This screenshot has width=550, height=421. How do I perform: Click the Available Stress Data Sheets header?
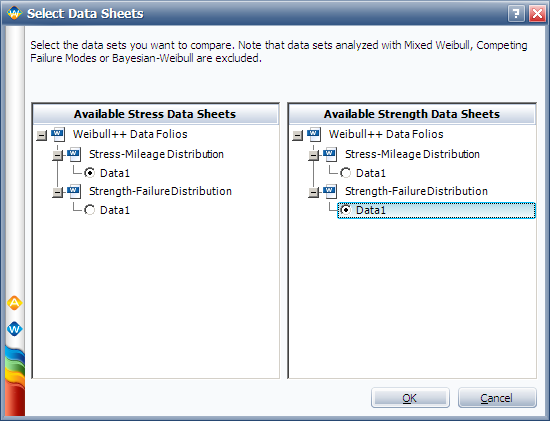pos(155,114)
